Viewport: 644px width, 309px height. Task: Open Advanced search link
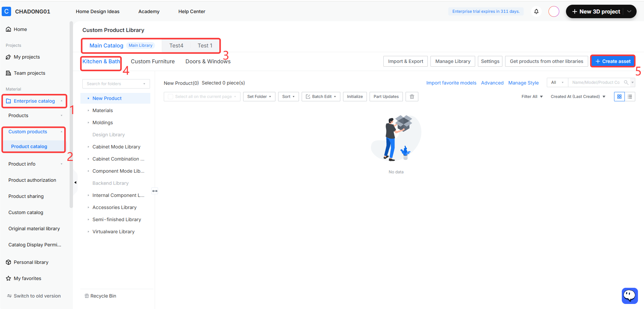pos(492,83)
